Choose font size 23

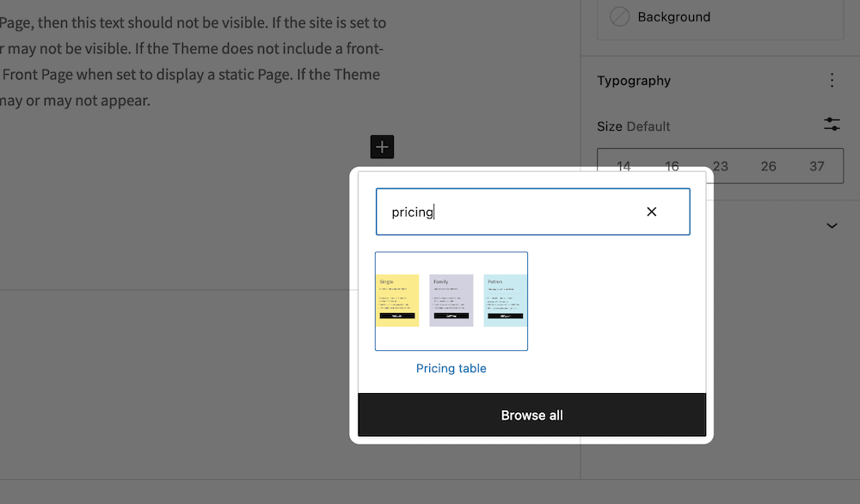point(721,166)
